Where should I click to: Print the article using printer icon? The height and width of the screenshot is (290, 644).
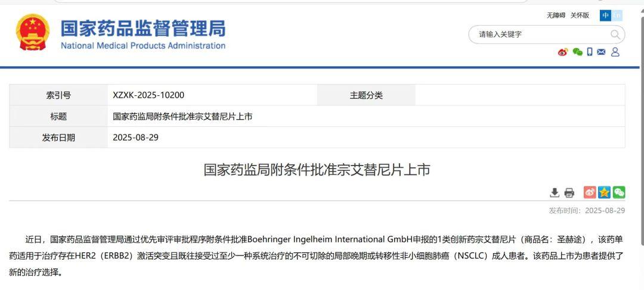(569, 192)
